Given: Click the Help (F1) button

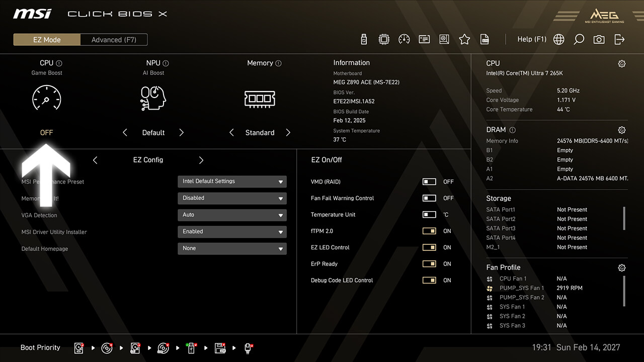Looking at the screenshot, I should coord(531,39).
